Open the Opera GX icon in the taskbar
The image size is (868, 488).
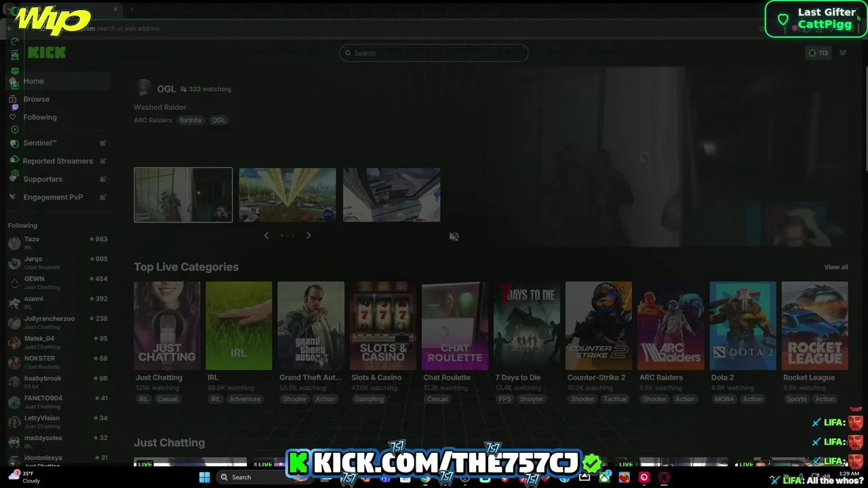pyautogui.click(x=664, y=477)
